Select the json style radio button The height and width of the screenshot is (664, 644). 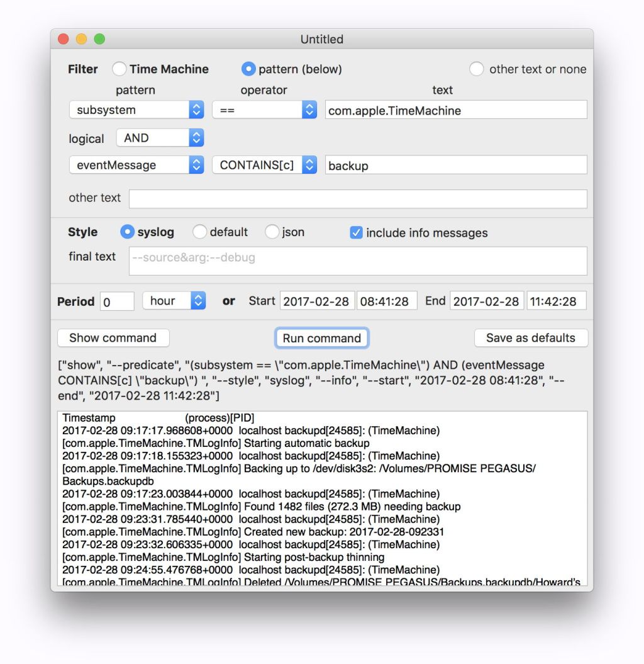point(272,232)
